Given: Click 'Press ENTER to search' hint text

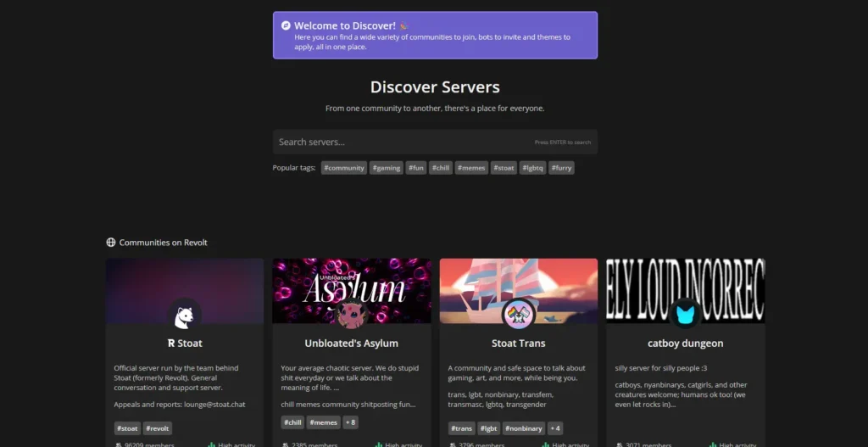Looking at the screenshot, I should coord(563,142).
